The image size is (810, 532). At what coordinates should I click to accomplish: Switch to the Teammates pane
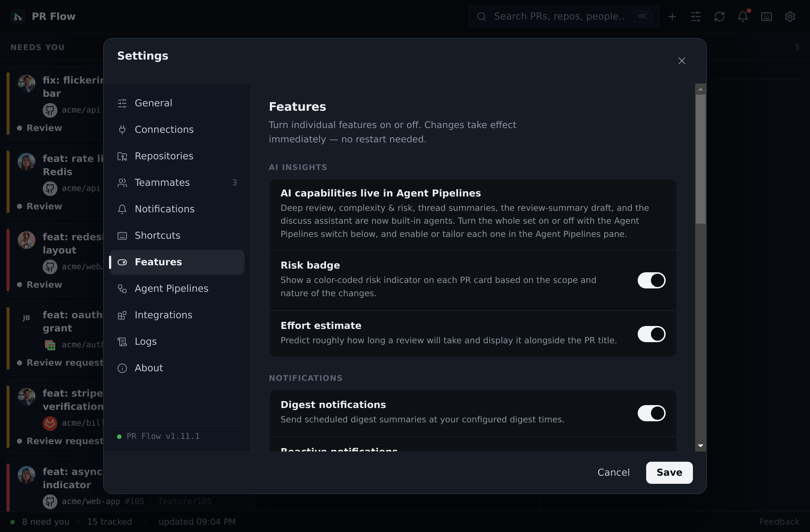pos(177,183)
